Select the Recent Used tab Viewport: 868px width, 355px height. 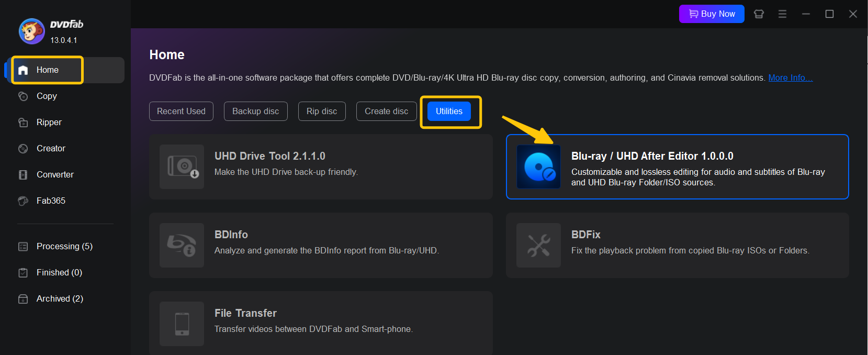[181, 111]
